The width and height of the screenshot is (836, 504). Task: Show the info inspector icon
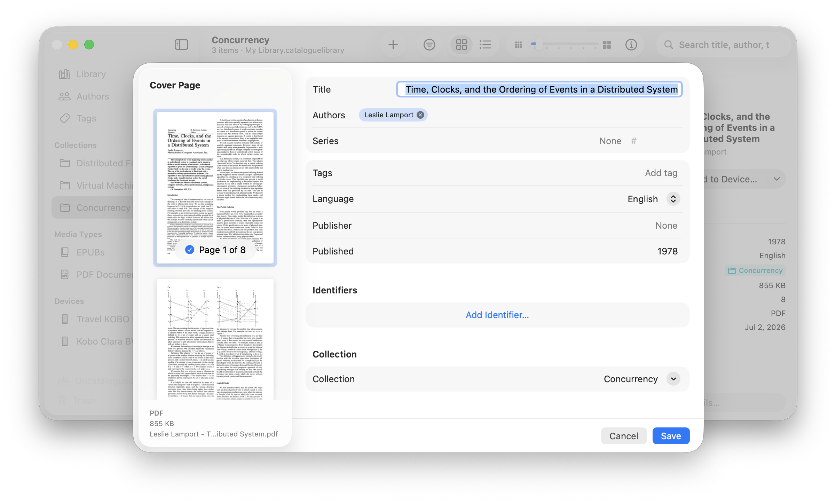[631, 45]
